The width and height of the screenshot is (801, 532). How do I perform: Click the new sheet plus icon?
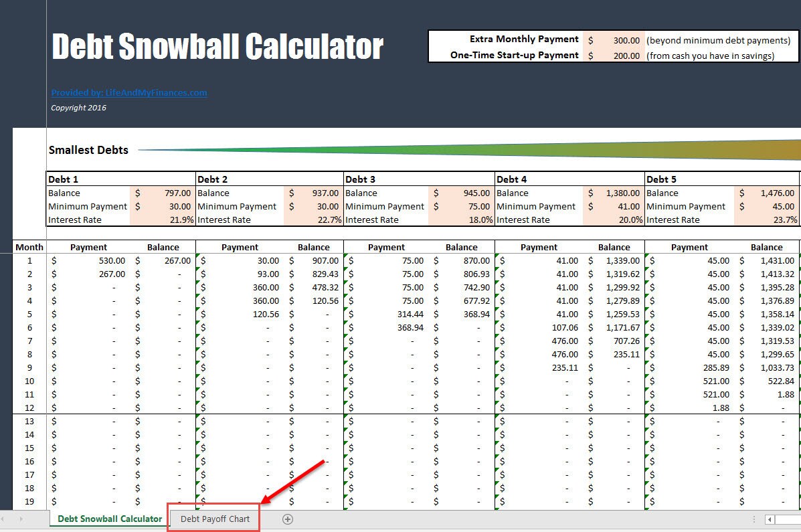[x=286, y=519]
